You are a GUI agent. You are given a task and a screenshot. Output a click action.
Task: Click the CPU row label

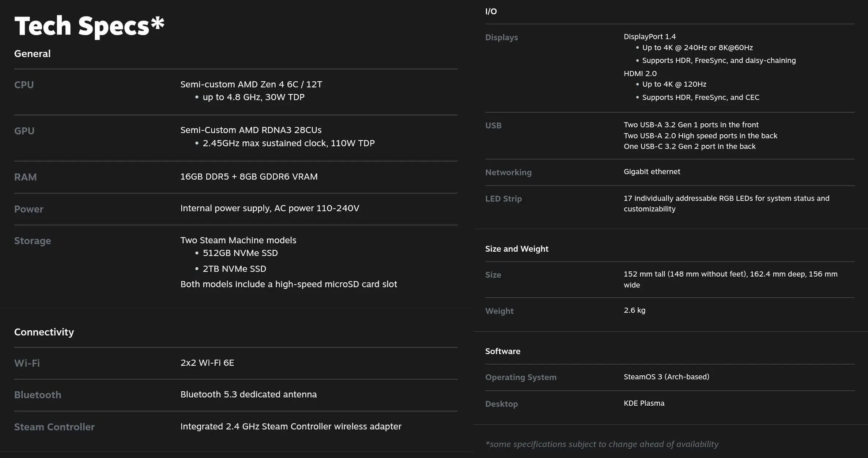tap(23, 85)
